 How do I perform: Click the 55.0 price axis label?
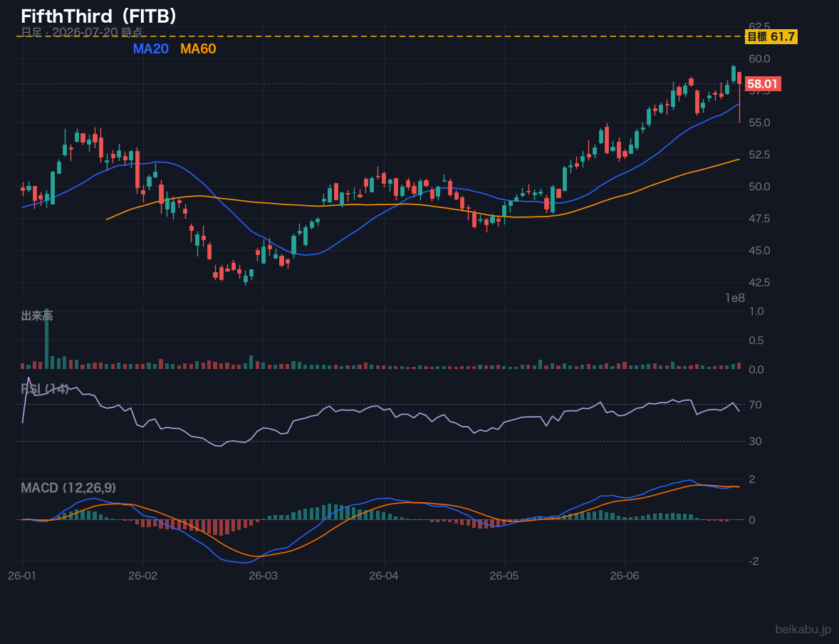[759, 123]
